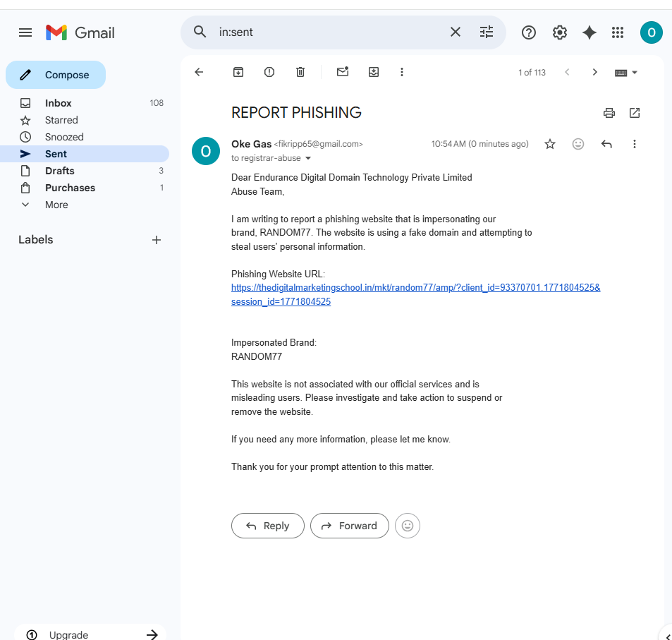Open the Gemini sparkle icon
This screenshot has height=640, width=672.
589,32
